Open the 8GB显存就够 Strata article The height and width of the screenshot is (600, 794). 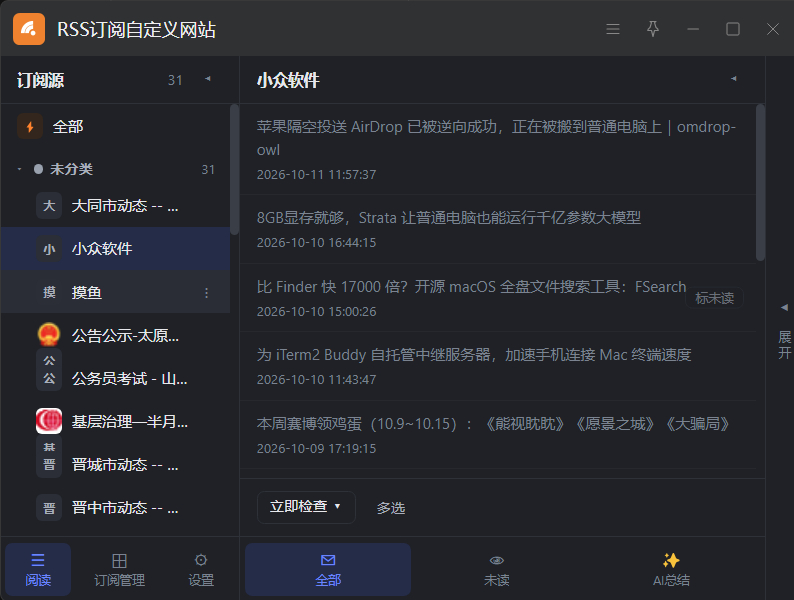tap(497, 229)
